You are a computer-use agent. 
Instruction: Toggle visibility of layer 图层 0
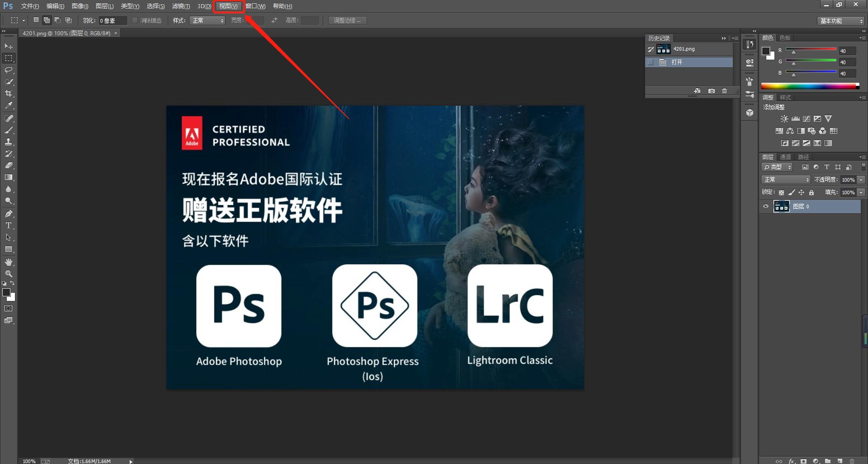coord(765,206)
